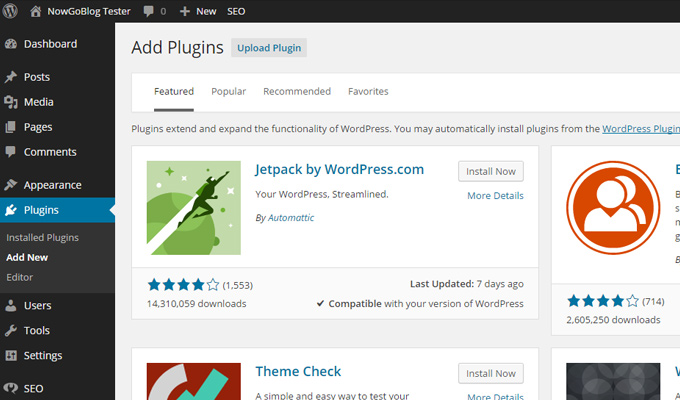
Task: Click the Dashboard gauge icon
Action: tap(11, 44)
